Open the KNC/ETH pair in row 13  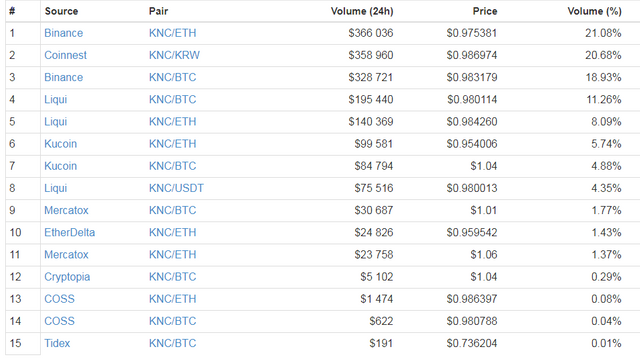pos(172,299)
